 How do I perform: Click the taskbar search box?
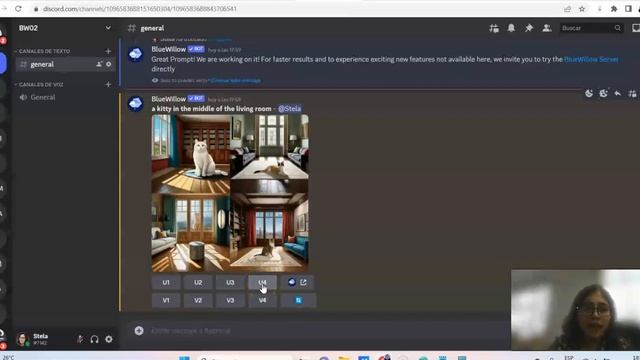click(x=245, y=358)
